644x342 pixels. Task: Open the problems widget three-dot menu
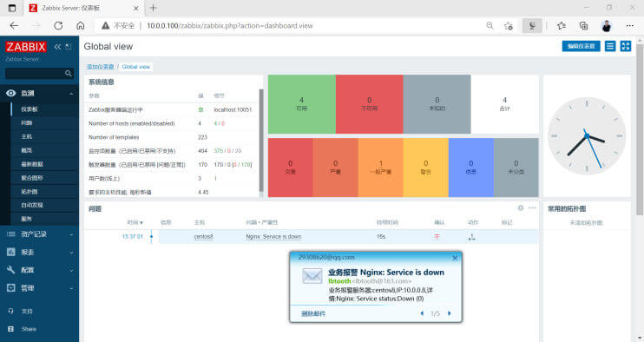coord(532,207)
